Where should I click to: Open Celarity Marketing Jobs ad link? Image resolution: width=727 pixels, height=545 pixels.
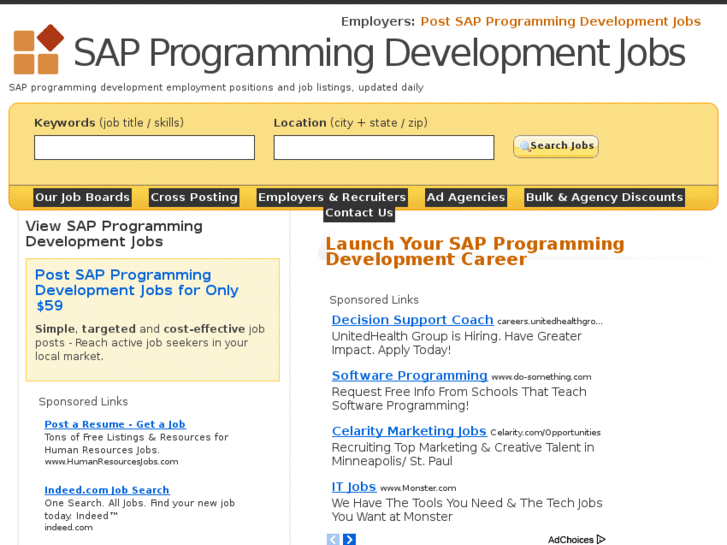click(408, 431)
